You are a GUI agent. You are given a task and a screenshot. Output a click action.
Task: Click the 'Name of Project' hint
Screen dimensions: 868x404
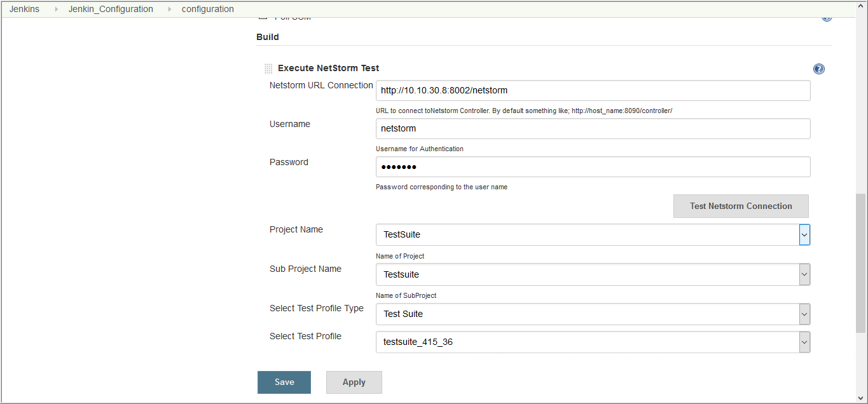click(400, 256)
